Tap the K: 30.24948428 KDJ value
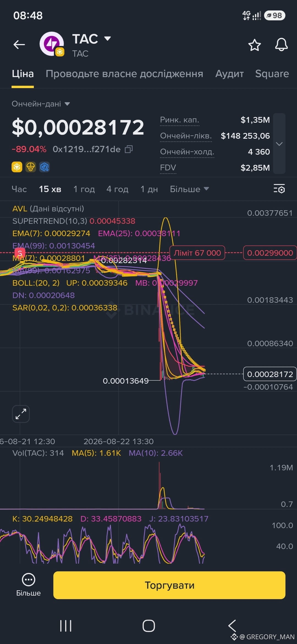 coord(42,519)
